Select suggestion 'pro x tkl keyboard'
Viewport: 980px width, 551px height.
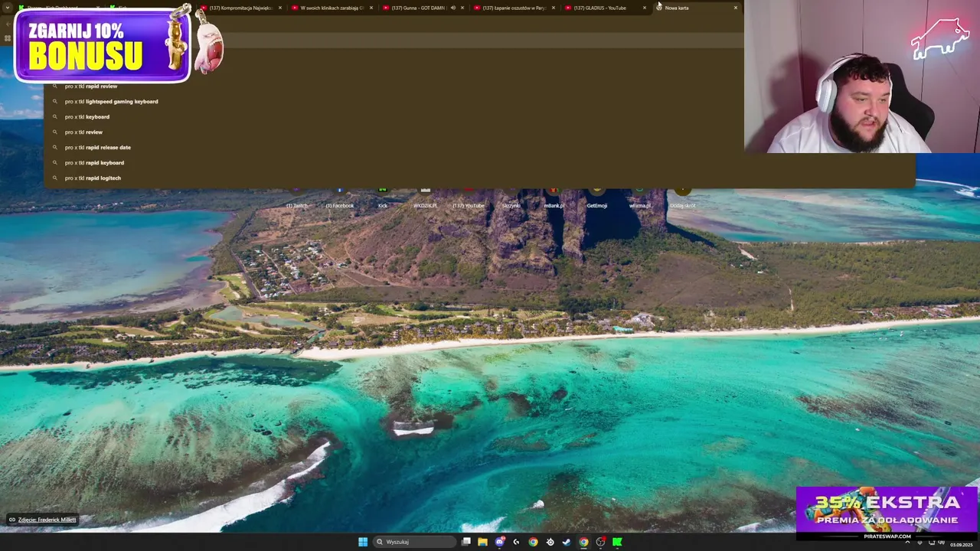click(479, 117)
